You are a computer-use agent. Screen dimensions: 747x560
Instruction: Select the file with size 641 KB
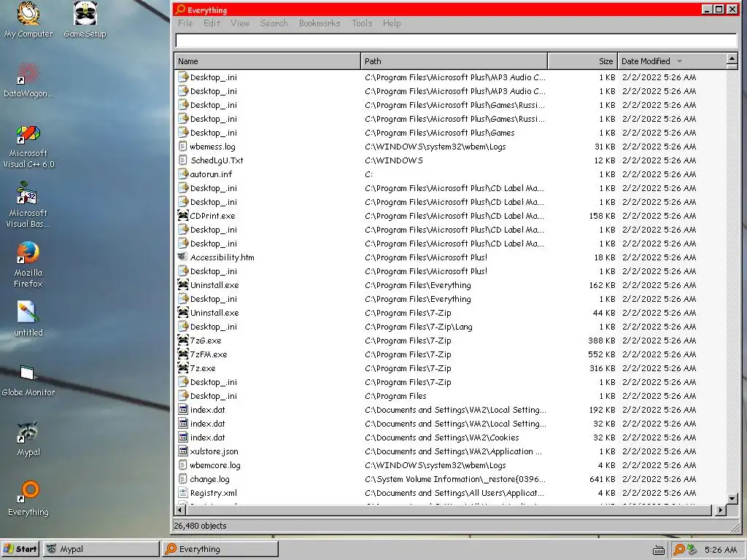click(x=450, y=479)
